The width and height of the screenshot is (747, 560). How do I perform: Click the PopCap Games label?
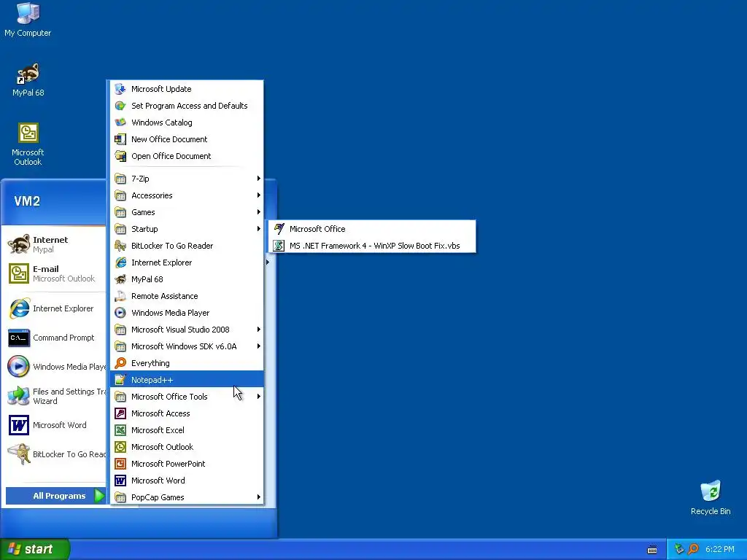[x=158, y=497]
